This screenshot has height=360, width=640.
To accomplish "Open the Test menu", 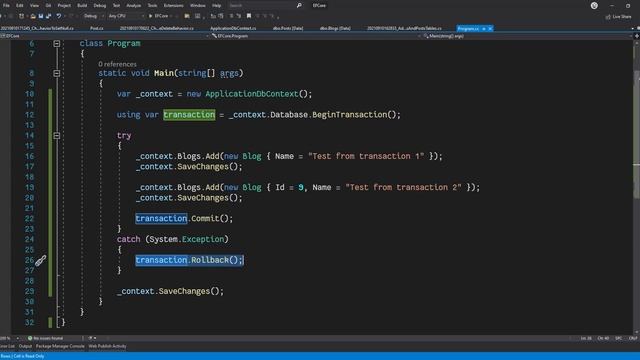I will 116,6.
